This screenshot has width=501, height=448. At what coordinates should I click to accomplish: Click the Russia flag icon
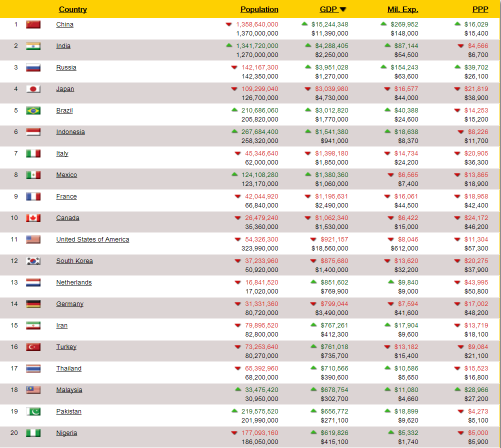[x=33, y=67]
